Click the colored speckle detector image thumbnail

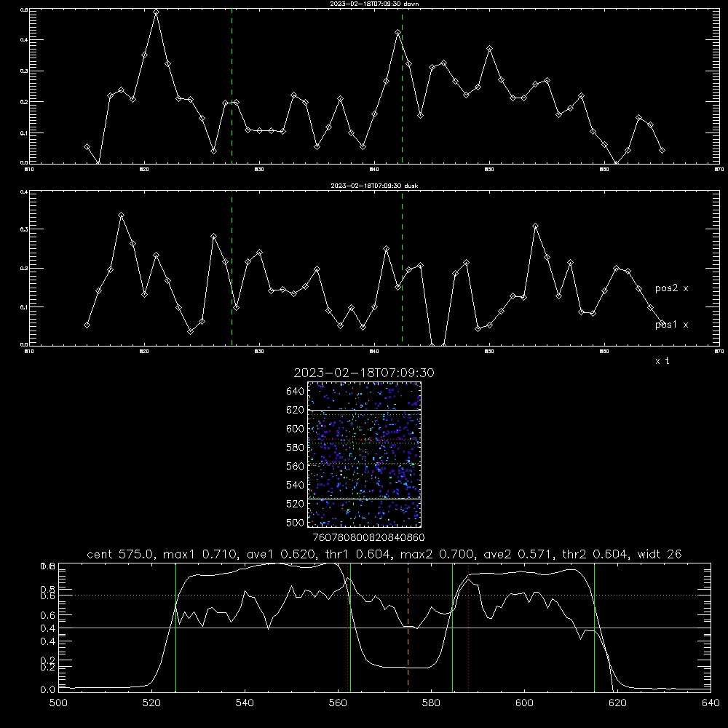[364, 454]
